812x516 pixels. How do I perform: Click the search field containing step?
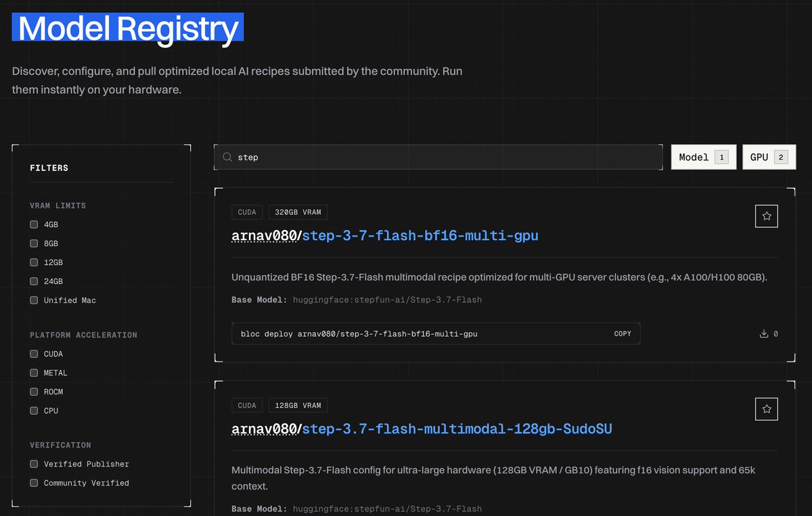[438, 157]
